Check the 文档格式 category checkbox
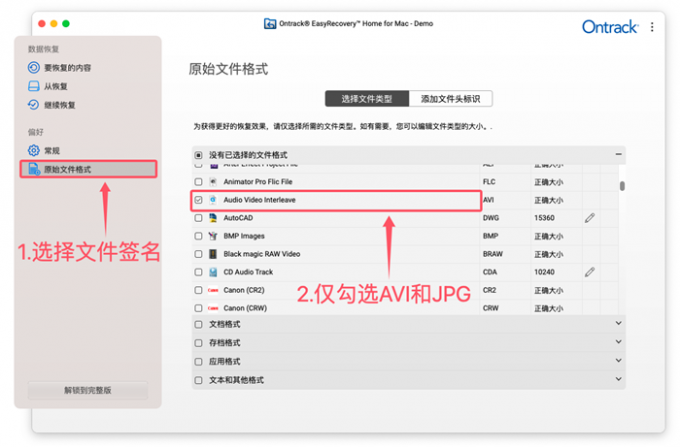Screen dimensions: 680x447 198,324
